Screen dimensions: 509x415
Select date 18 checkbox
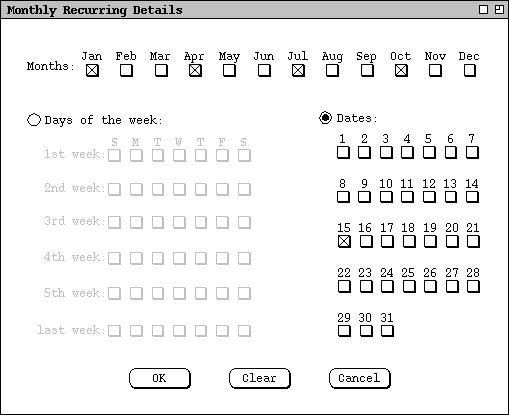409,241
